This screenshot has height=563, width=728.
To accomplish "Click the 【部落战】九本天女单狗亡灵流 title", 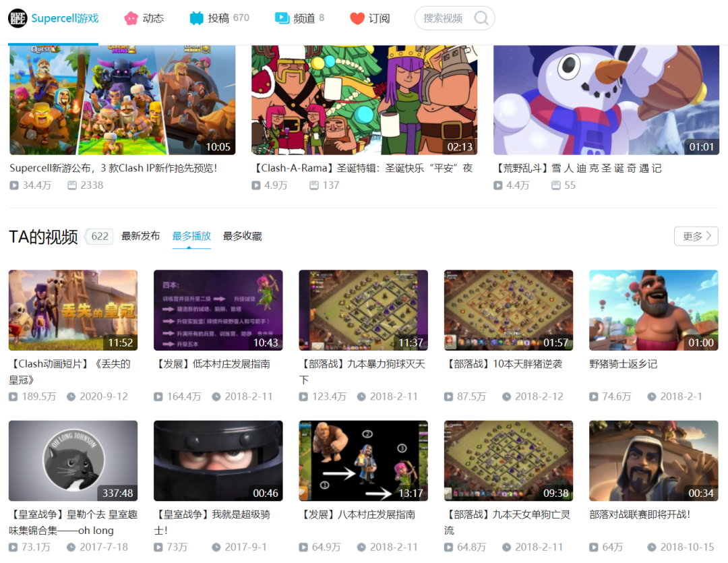I will pos(507,522).
